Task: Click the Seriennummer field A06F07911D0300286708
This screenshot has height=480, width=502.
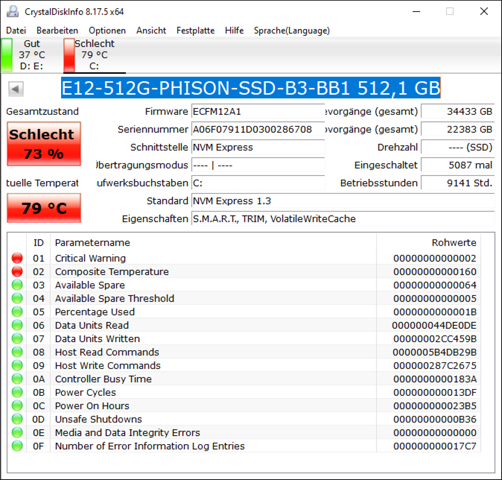Action: pos(258,129)
